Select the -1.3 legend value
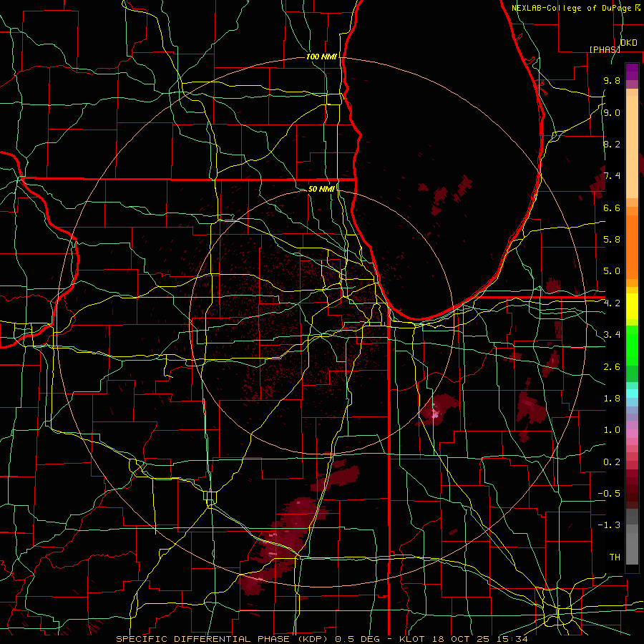Image resolution: width=644 pixels, height=644 pixels. tap(609, 525)
